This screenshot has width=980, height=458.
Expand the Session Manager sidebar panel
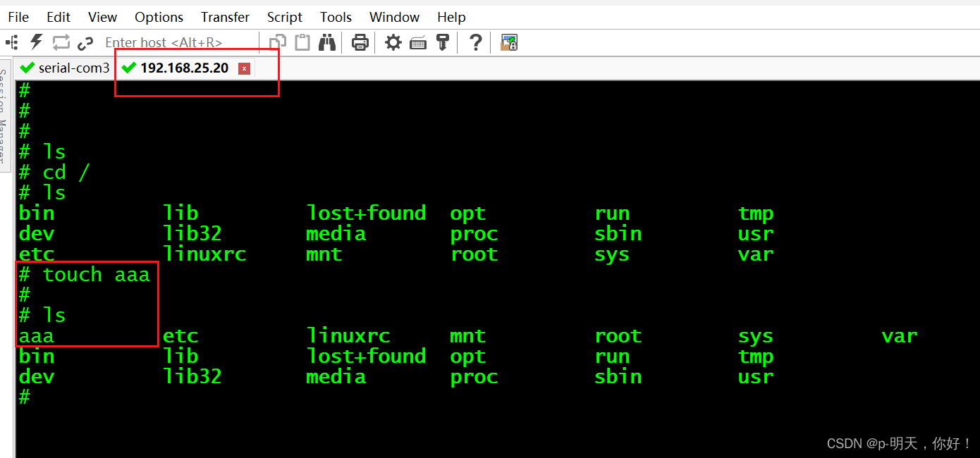click(x=6, y=120)
